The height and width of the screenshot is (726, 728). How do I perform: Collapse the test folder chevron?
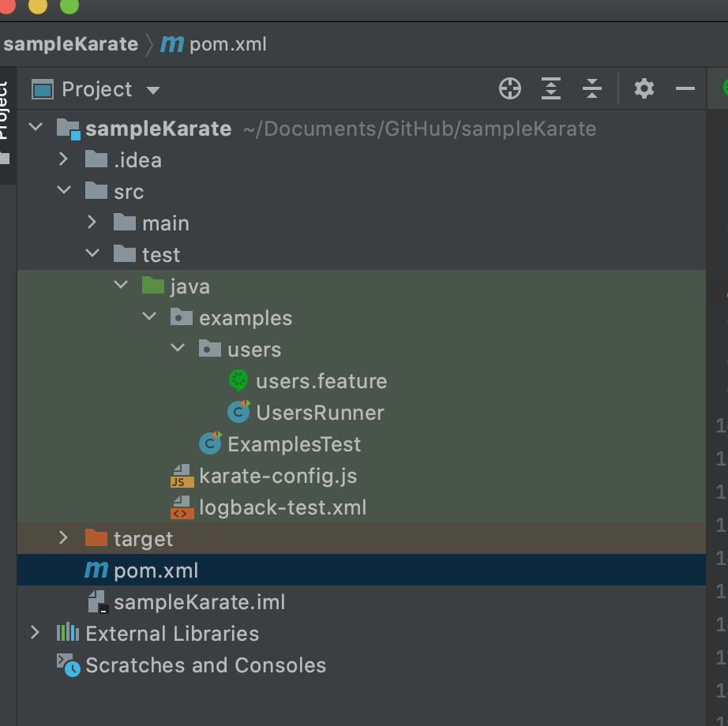92,253
